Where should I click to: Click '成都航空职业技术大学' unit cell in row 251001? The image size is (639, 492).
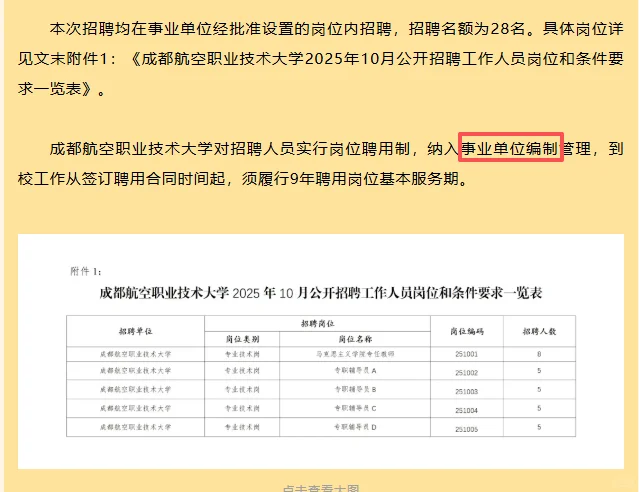click(x=135, y=354)
